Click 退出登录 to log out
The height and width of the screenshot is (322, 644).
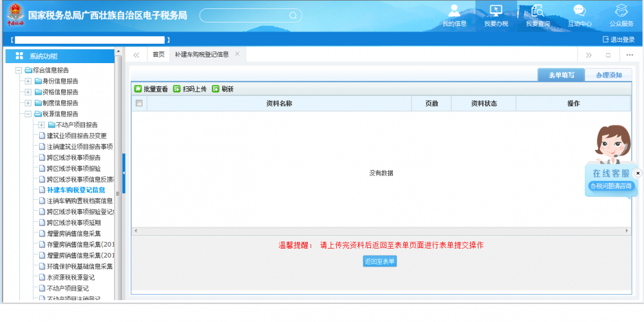click(618, 39)
